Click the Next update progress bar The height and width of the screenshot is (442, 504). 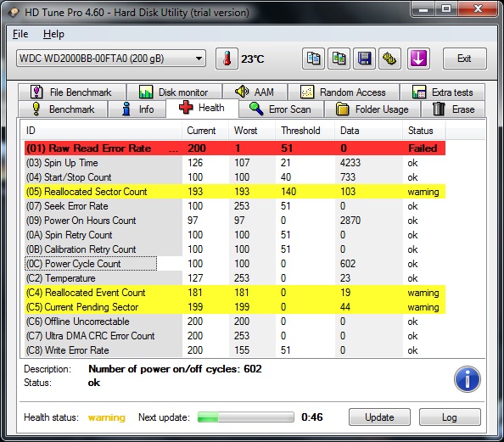click(245, 417)
